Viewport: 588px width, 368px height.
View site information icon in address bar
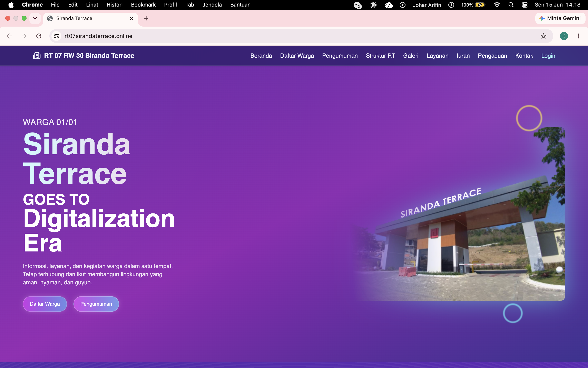tap(56, 36)
